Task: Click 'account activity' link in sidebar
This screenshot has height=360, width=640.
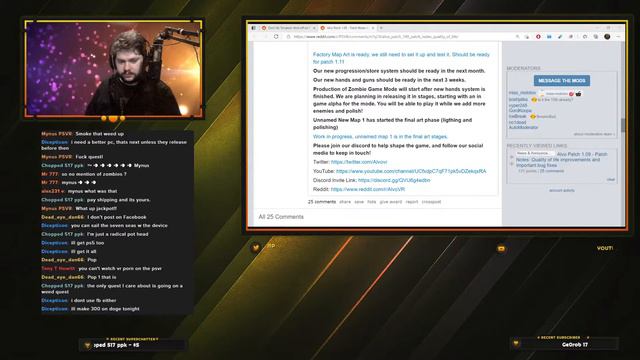Action: tap(562, 191)
